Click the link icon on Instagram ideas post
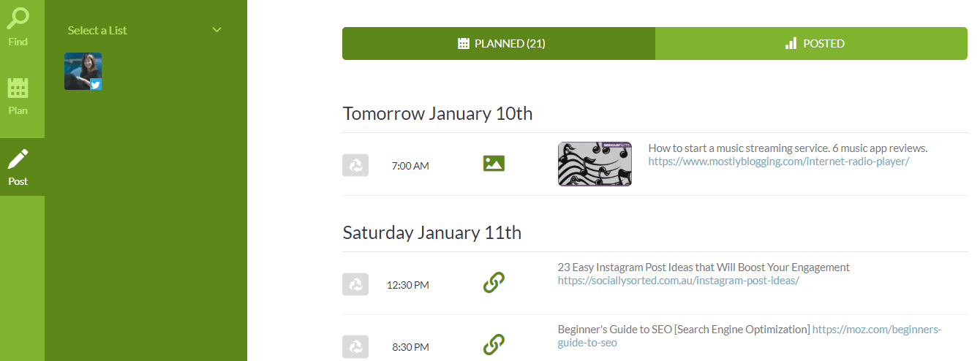 pos(494,283)
